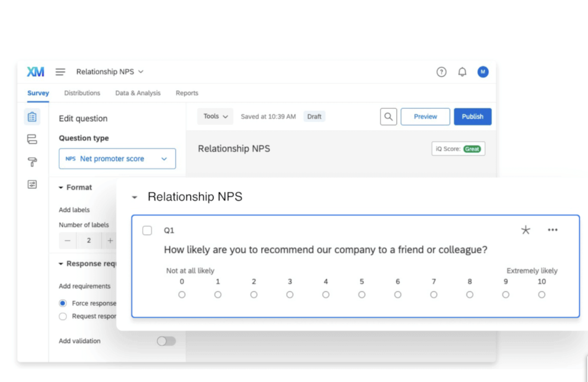
Task: Switch to the Data & Analysis tab
Action: (138, 93)
